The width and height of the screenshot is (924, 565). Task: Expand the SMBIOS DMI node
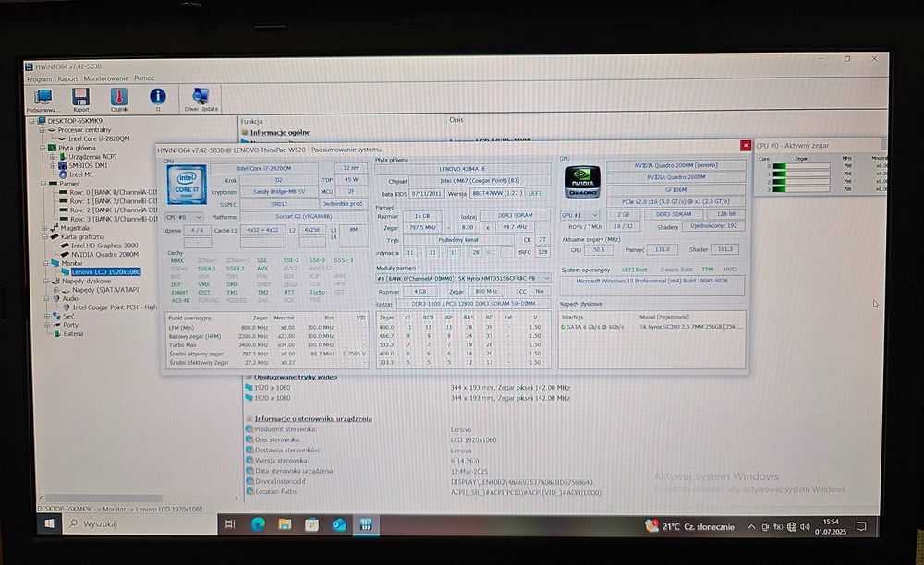53,166
